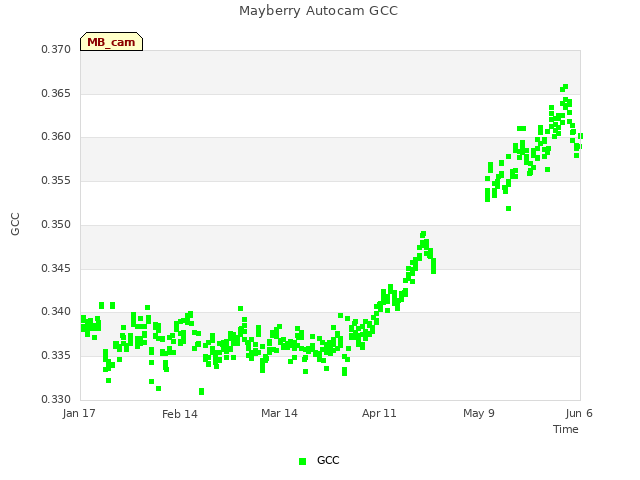Viewport: 640px width, 480px height.
Task: Click the Jan 17 x-axis label
Action: pos(79,413)
